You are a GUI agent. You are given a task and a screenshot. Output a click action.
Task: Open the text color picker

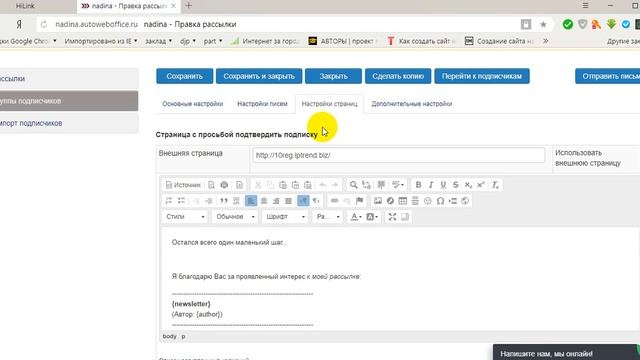coord(356,217)
